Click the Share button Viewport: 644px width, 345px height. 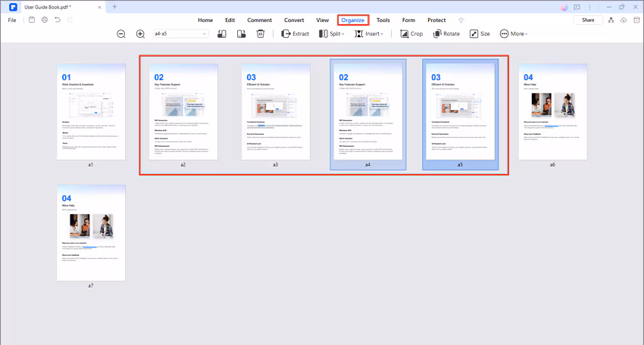click(588, 20)
